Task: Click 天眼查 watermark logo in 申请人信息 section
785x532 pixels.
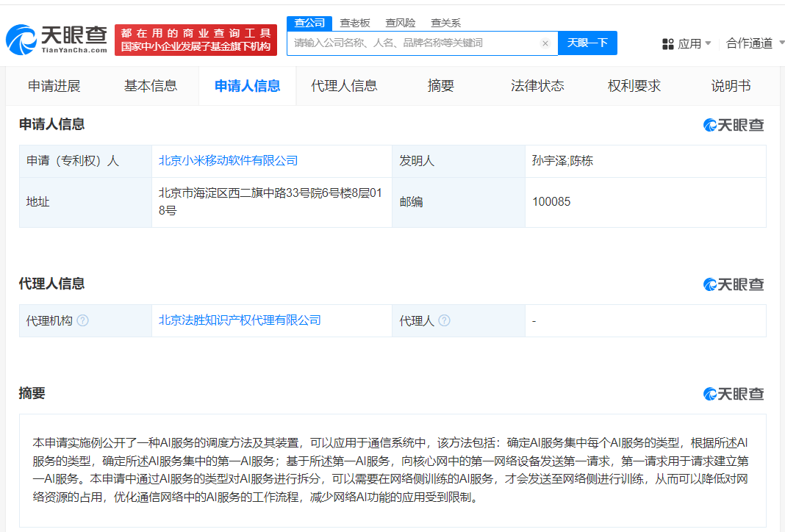Action: tap(734, 125)
